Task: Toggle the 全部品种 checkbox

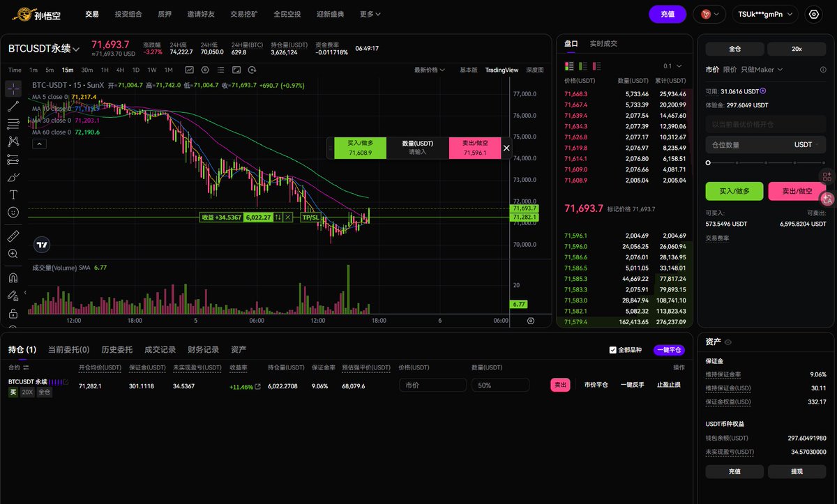Action: (x=613, y=350)
